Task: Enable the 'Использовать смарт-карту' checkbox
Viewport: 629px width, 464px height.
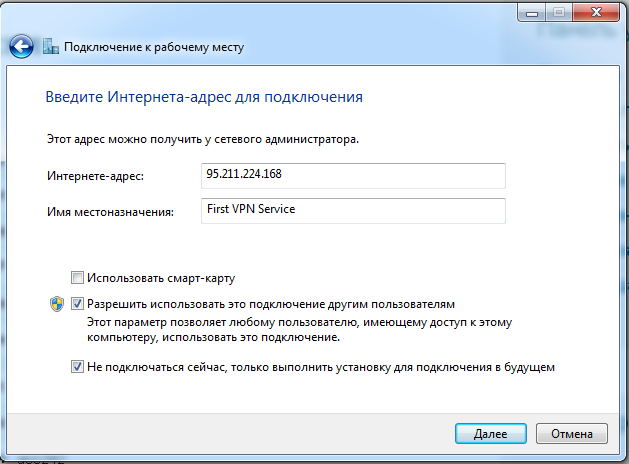Action: [77, 278]
